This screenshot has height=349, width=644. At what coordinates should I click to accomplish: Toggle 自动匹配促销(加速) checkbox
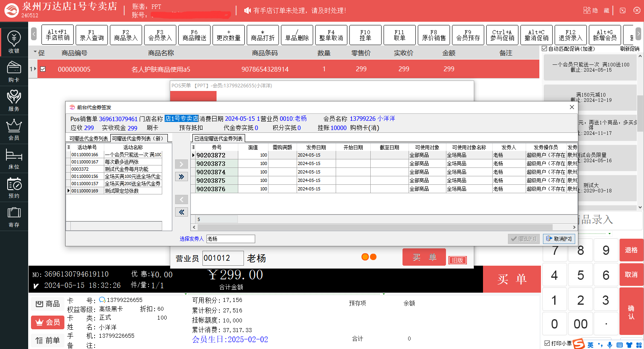[x=545, y=49]
